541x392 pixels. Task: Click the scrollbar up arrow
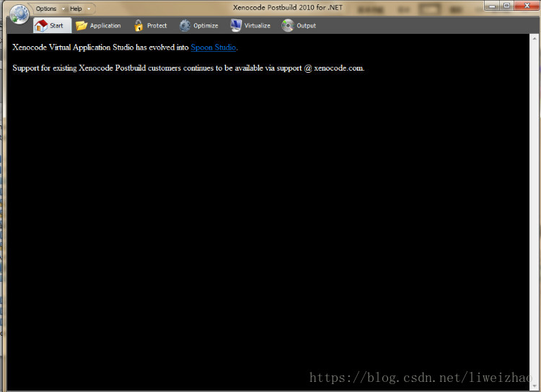(x=534, y=38)
